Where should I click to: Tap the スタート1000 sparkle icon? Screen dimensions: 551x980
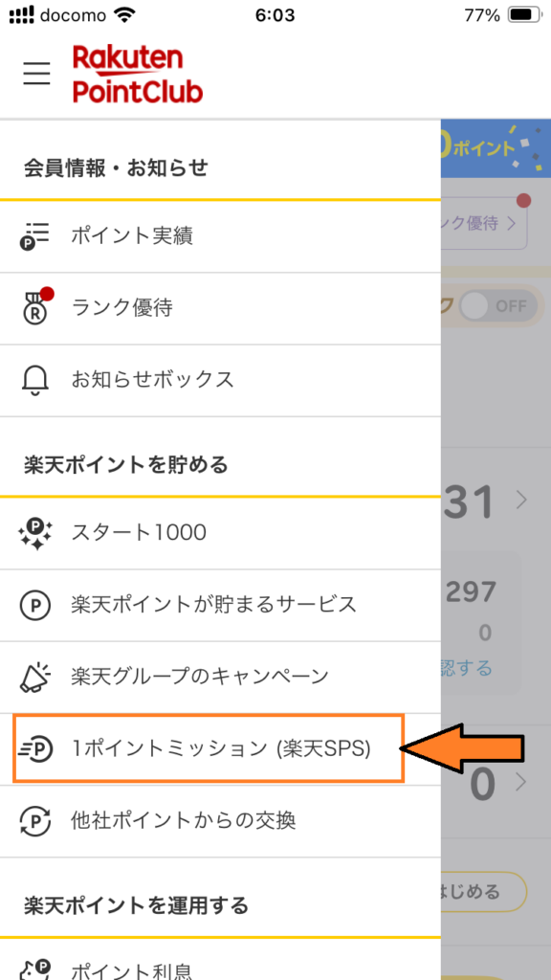(35, 533)
